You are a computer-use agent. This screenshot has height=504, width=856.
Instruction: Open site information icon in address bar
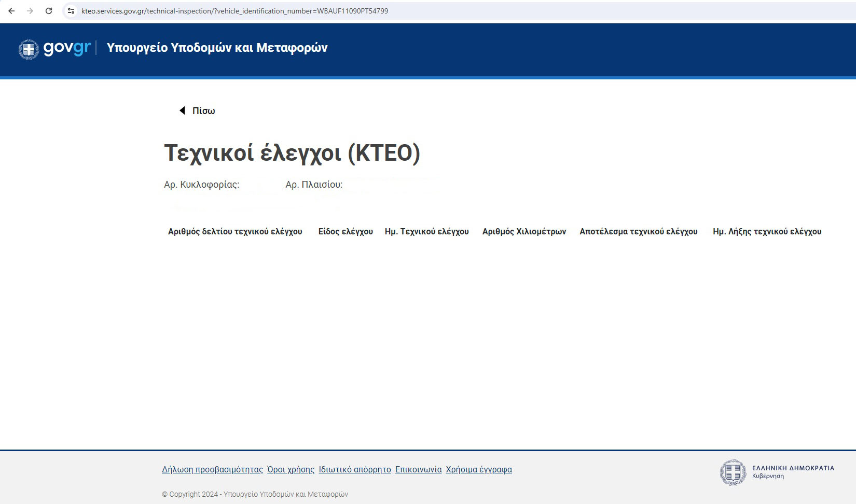pyautogui.click(x=71, y=11)
